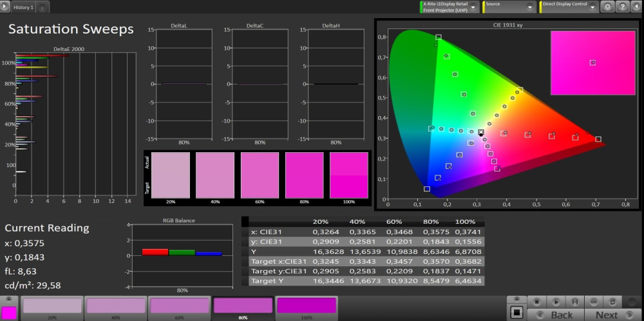Collapse the right side panel arrow

coord(636,6)
